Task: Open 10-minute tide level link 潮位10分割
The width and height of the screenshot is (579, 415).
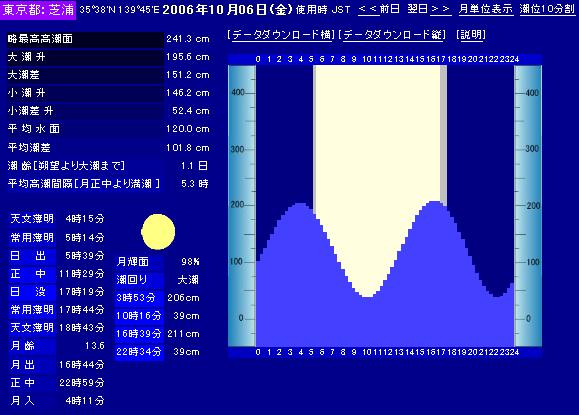Action: coord(547,9)
